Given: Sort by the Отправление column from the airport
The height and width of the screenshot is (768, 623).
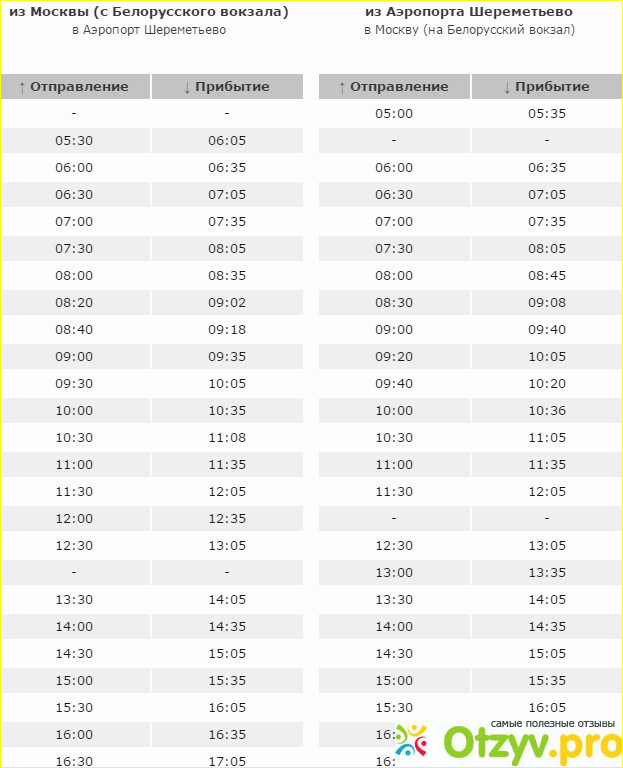Looking at the screenshot, I should pos(394,87).
